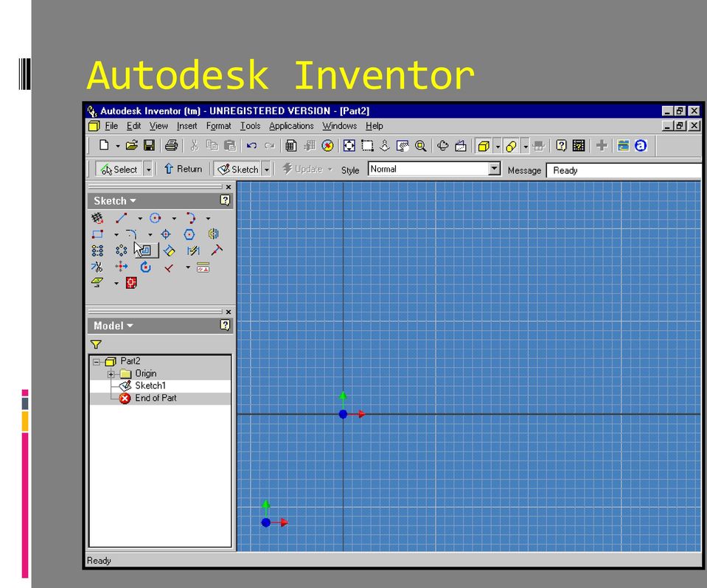The width and height of the screenshot is (707, 588).
Task: Open the File menu
Action: [x=111, y=126]
